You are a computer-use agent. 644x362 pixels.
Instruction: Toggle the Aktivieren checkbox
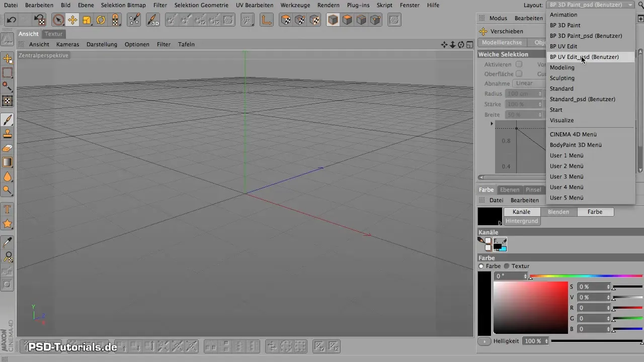519,64
